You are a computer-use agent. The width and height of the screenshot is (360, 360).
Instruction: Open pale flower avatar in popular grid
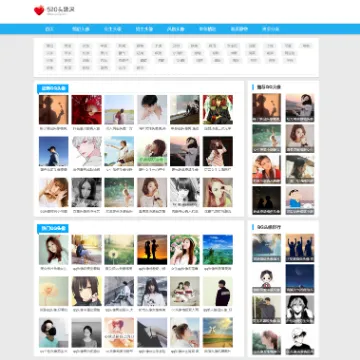[x=53, y=291]
